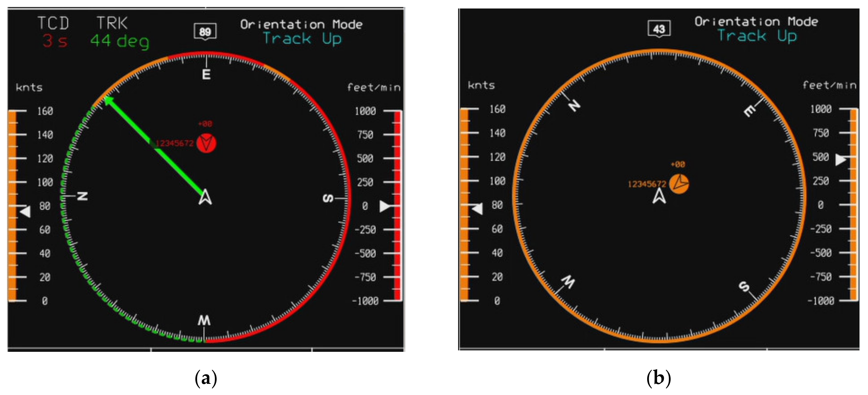Click the airspeed pointer triangle in display (a)
Viewport: 868px width, 395px height.
pyautogui.click(x=25, y=212)
